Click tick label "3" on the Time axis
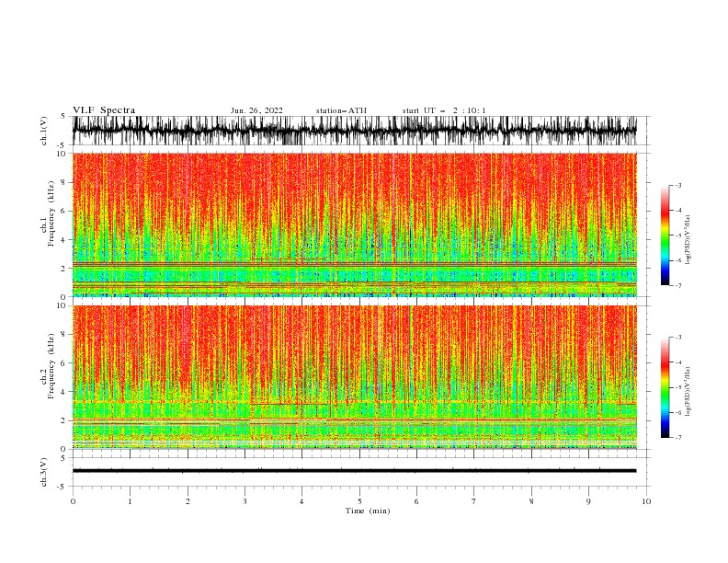This screenshot has width=728, height=563. [x=245, y=501]
